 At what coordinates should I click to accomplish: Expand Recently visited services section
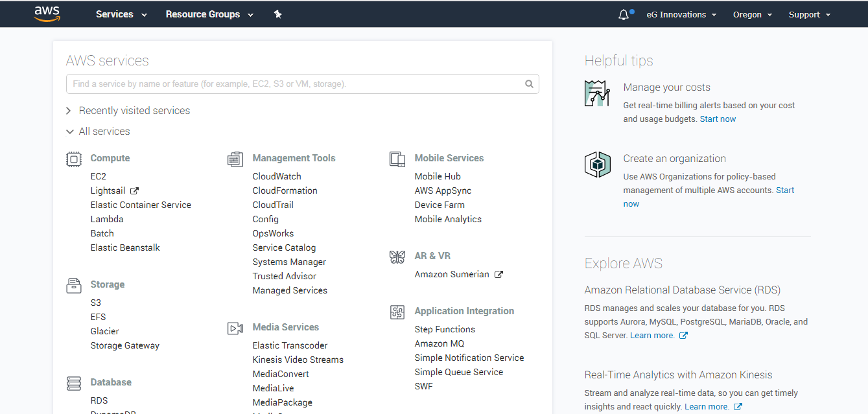point(128,111)
